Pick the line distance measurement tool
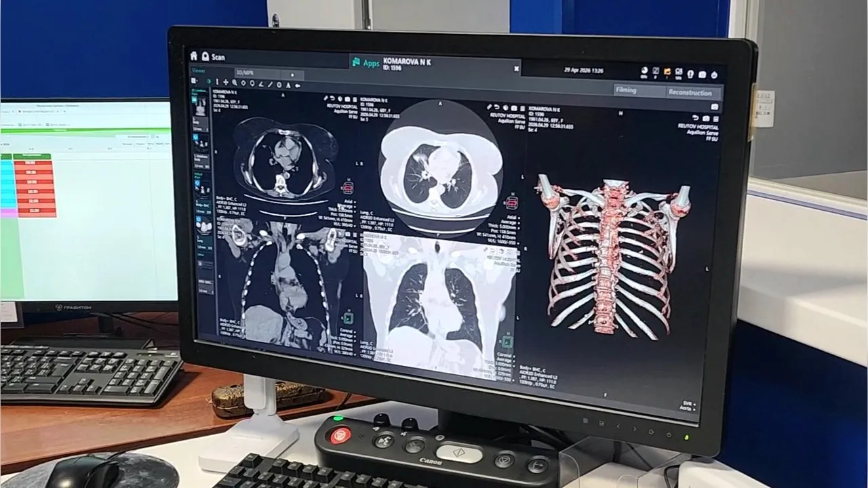 (270, 85)
